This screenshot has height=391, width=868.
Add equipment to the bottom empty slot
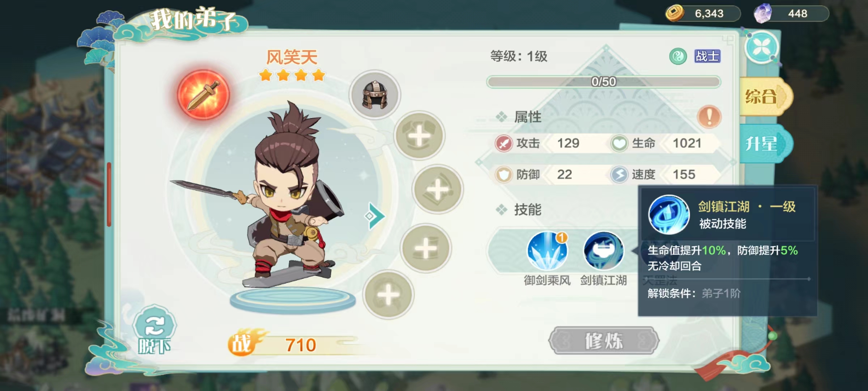pos(388,295)
